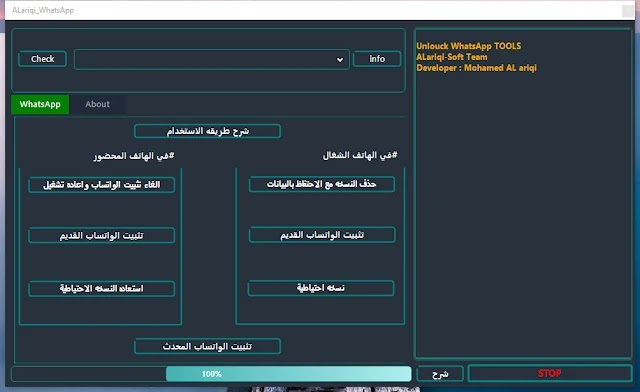Click the dropdown chevron arrow
The width and height of the screenshot is (640, 392).
(x=340, y=60)
